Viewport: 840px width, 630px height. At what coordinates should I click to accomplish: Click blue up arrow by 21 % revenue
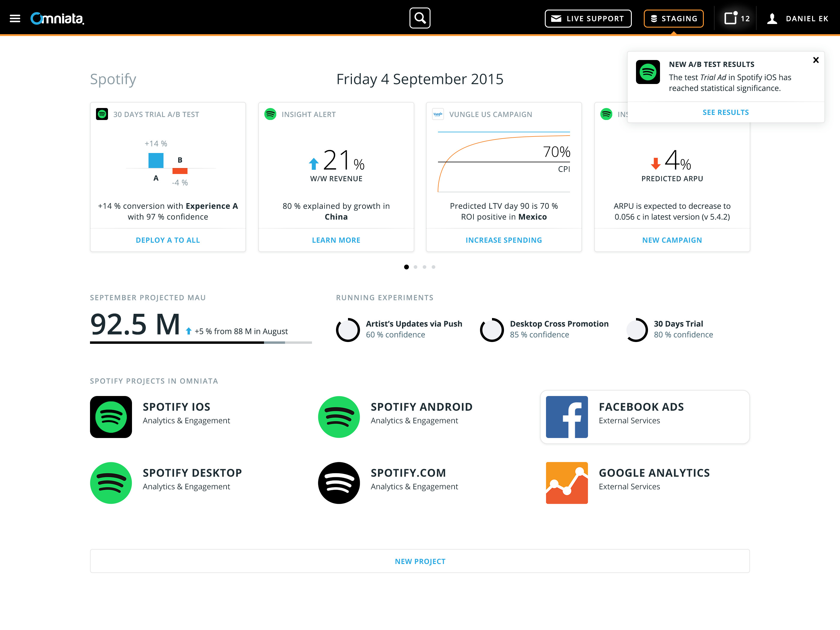313,164
